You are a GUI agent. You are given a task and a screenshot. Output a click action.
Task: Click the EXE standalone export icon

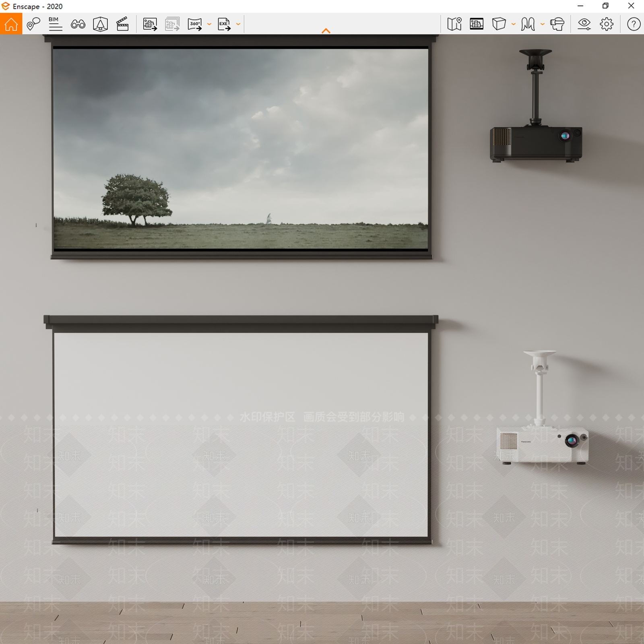224,24
